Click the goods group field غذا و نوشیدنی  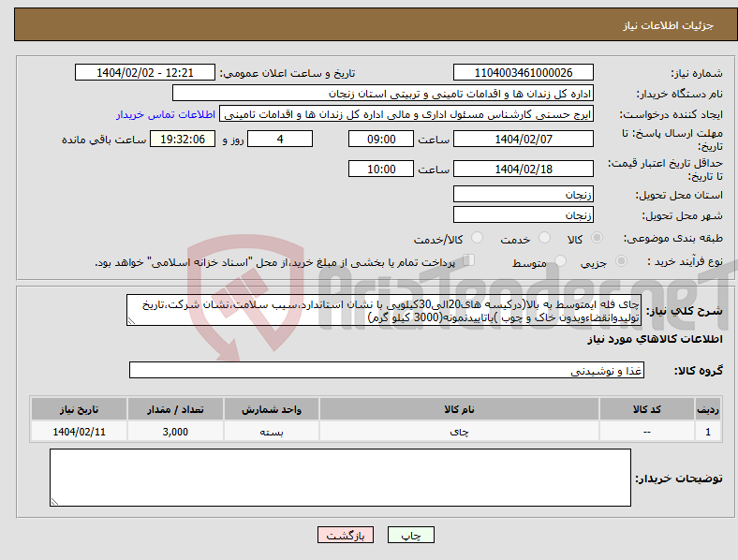tap(387, 370)
